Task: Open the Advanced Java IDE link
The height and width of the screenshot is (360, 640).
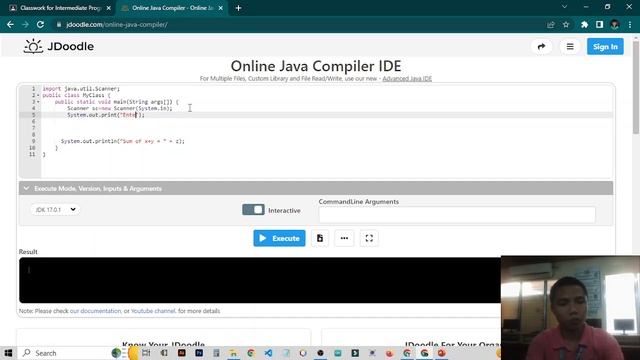Action: coord(407,78)
